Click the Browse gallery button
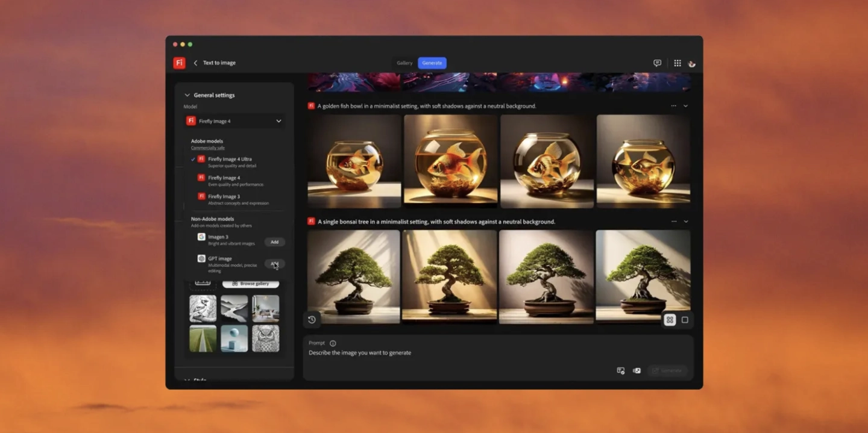This screenshot has width=868, height=433. point(251,284)
